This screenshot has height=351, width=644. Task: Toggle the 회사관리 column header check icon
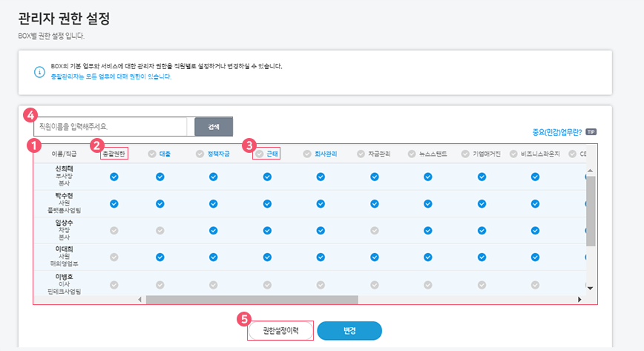tap(306, 154)
